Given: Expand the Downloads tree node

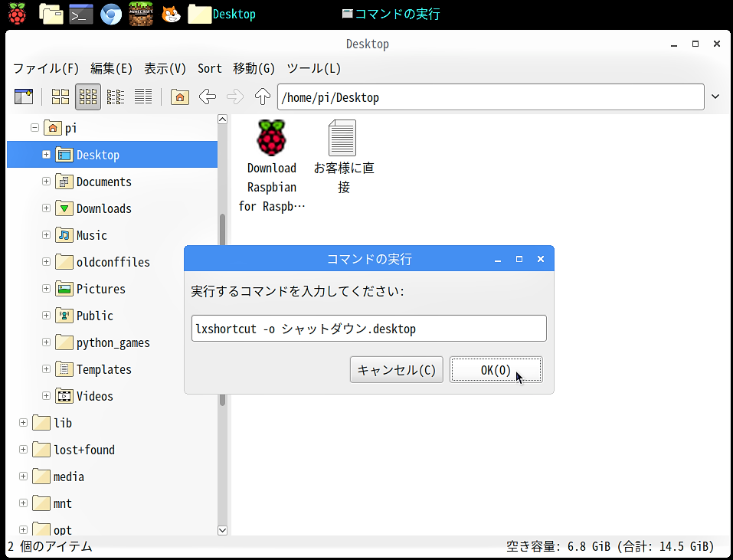Looking at the screenshot, I should point(46,208).
